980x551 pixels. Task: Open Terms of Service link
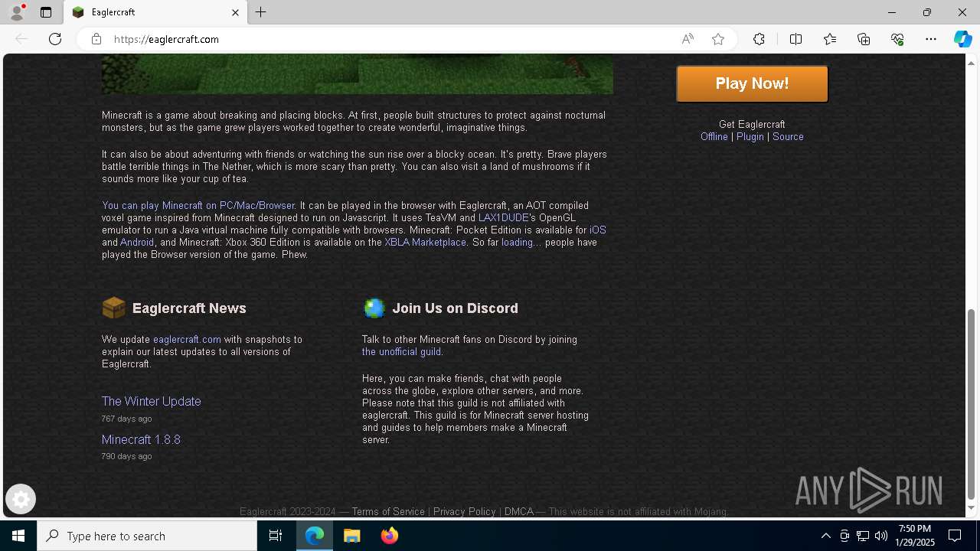tap(388, 511)
